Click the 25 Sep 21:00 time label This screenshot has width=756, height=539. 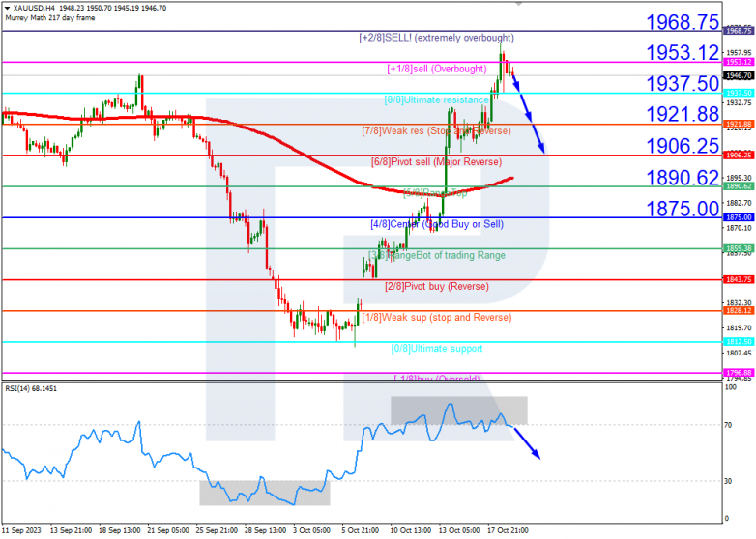218,531
